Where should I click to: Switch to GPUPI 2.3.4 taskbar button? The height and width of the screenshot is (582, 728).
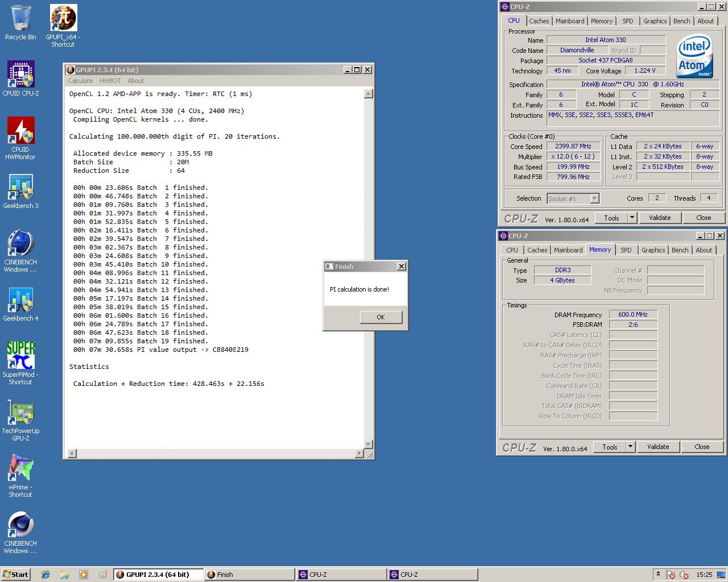158,575
